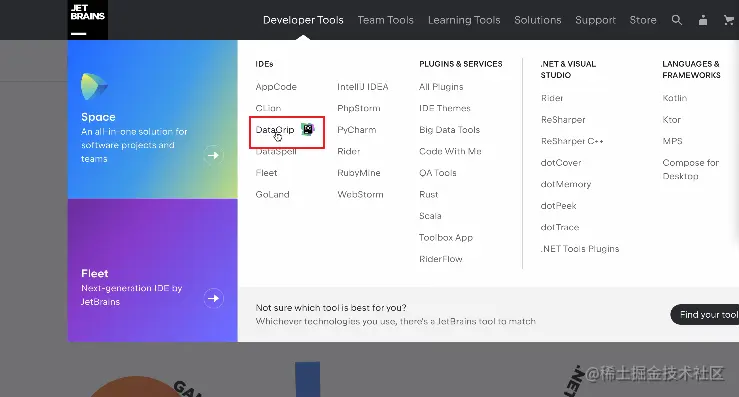Open the dotPeek link
Image resolution: width=739 pixels, height=397 pixels.
558,206
